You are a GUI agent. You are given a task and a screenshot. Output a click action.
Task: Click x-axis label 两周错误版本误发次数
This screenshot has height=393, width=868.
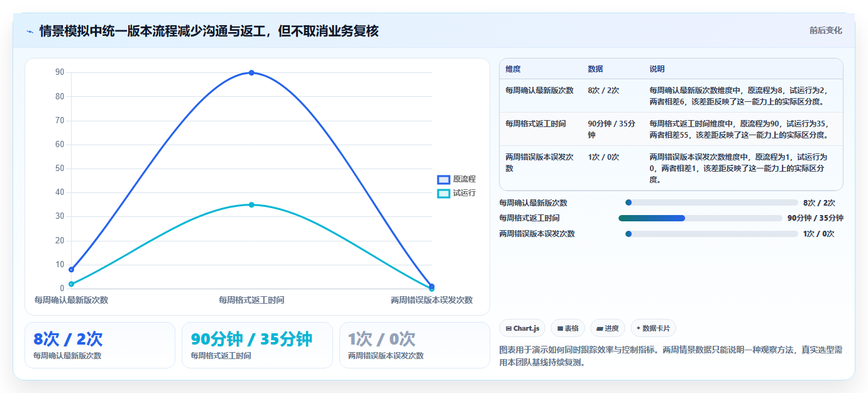pos(432,300)
